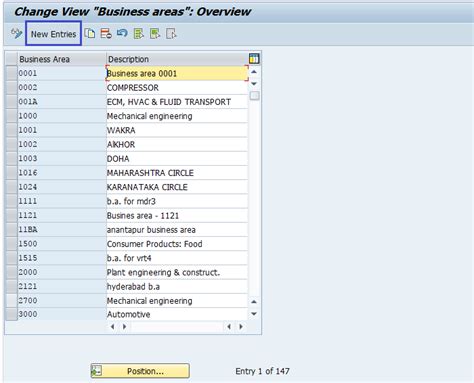
Task: Click 'Plant engineering & construct.' field
Action: tap(177, 272)
